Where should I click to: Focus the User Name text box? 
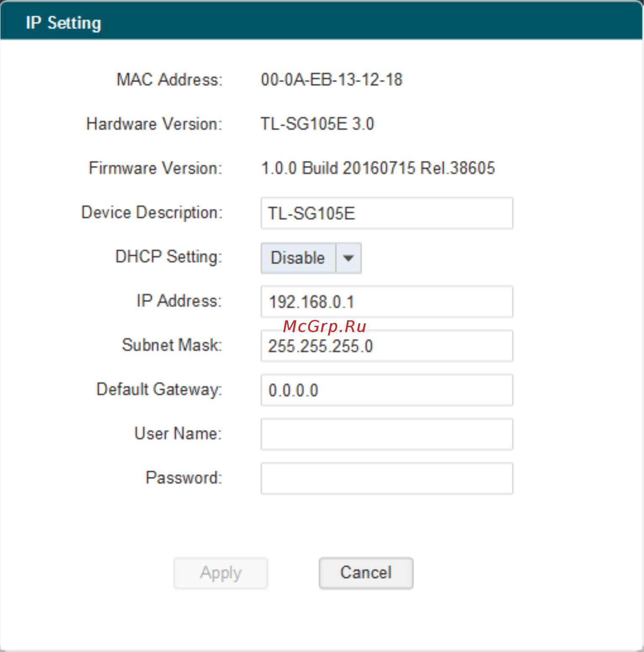point(387,434)
